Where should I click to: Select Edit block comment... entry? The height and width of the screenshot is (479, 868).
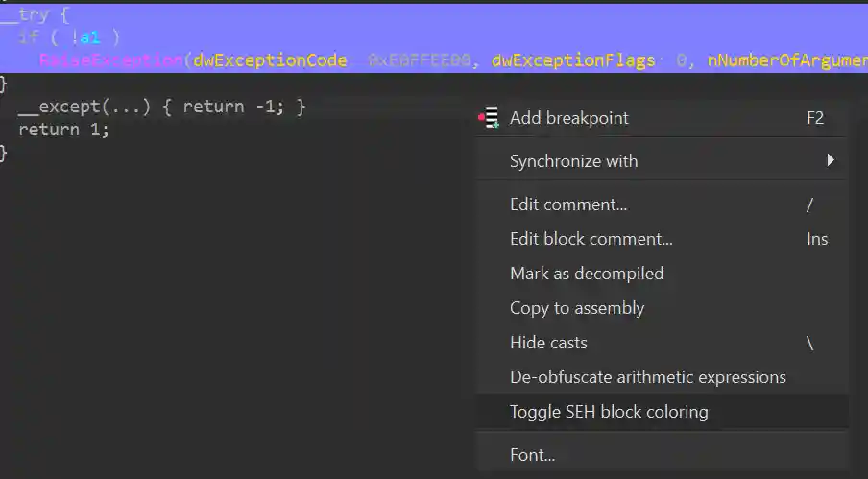pyautogui.click(x=591, y=239)
